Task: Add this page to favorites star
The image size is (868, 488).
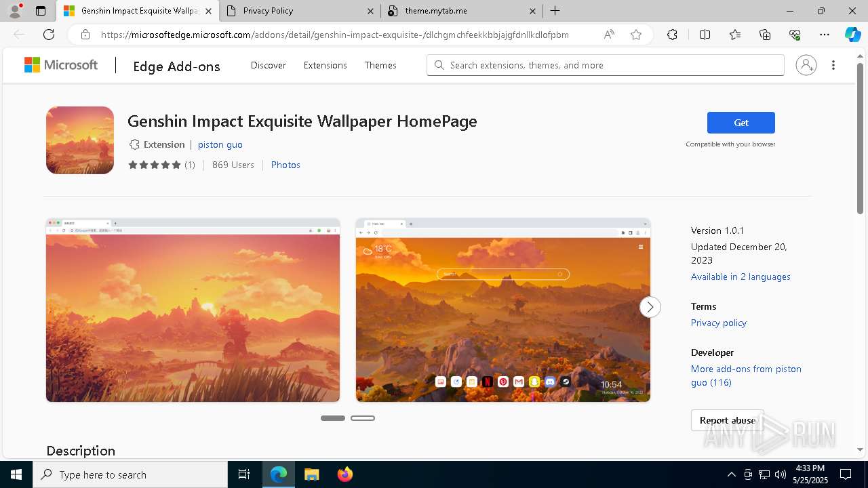Action: click(x=636, y=35)
